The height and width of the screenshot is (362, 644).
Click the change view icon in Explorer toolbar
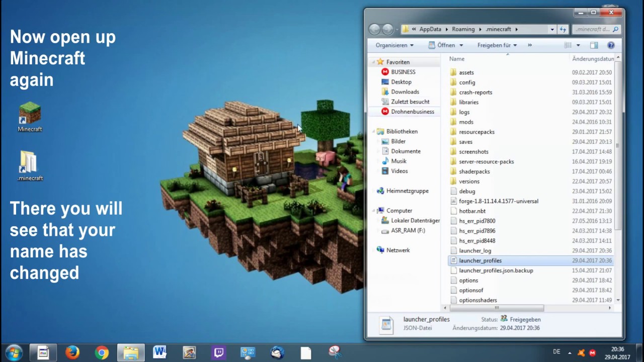[568, 45]
